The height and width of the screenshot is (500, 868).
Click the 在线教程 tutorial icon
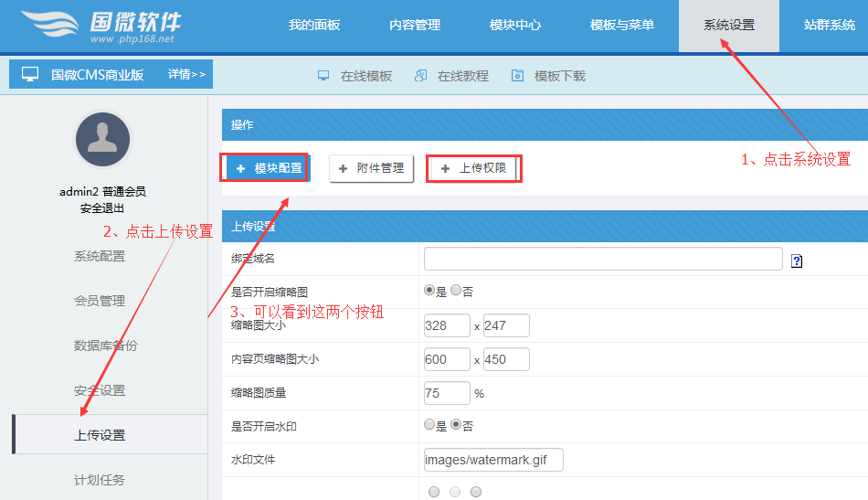420,76
